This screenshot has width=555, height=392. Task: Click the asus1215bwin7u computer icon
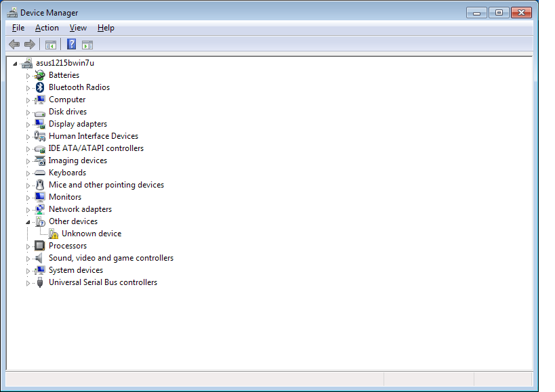pos(27,63)
